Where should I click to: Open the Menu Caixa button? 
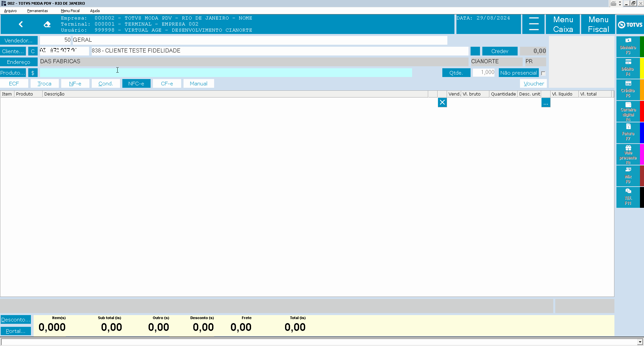pyautogui.click(x=563, y=24)
